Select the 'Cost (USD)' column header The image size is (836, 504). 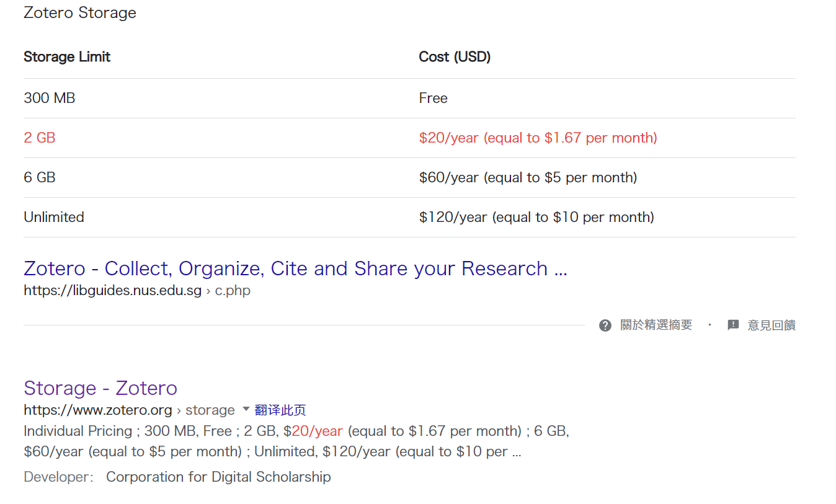455,57
